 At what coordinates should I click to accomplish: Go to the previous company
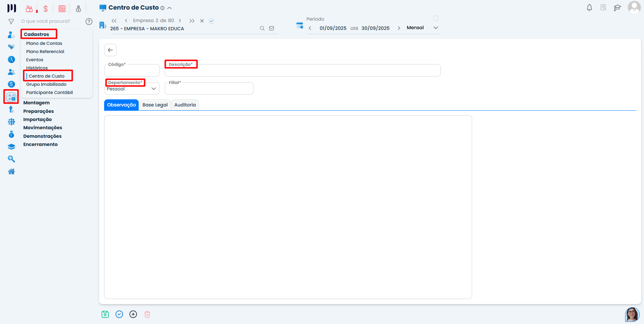pyautogui.click(x=126, y=21)
